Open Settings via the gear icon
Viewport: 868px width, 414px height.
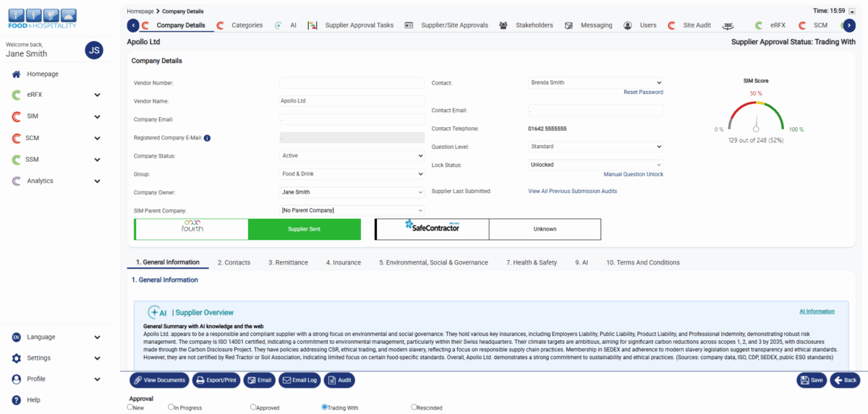pyautogui.click(x=16, y=358)
